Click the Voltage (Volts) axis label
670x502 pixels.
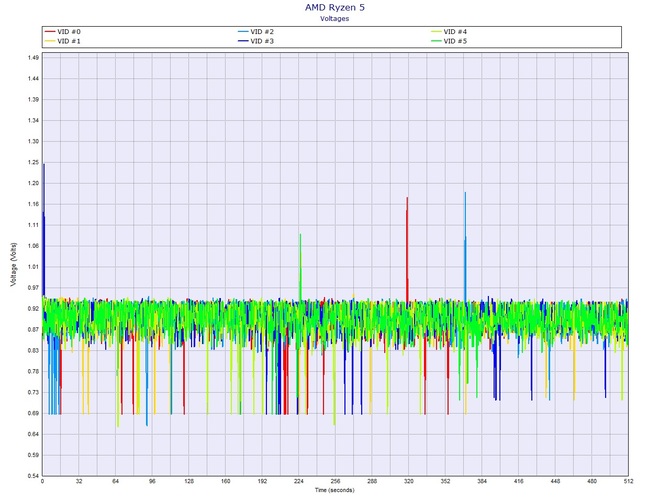(14, 264)
